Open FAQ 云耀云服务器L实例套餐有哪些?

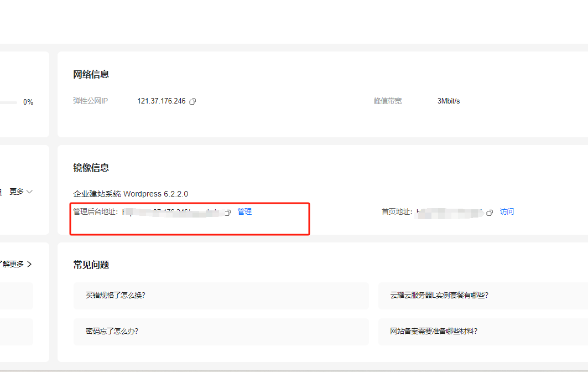click(x=439, y=295)
